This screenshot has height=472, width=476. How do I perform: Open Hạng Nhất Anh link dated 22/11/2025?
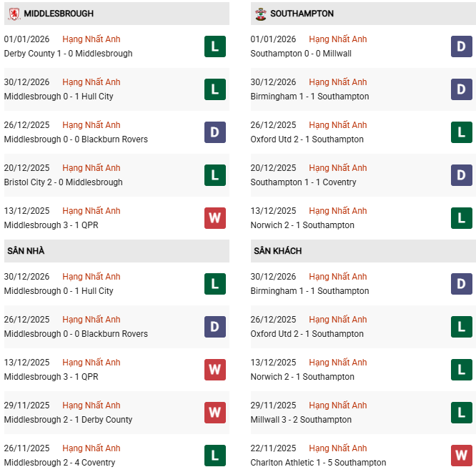point(337,448)
